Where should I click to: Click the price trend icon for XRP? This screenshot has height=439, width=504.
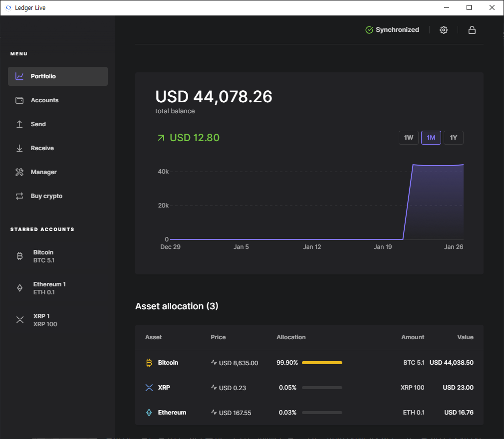coord(214,387)
